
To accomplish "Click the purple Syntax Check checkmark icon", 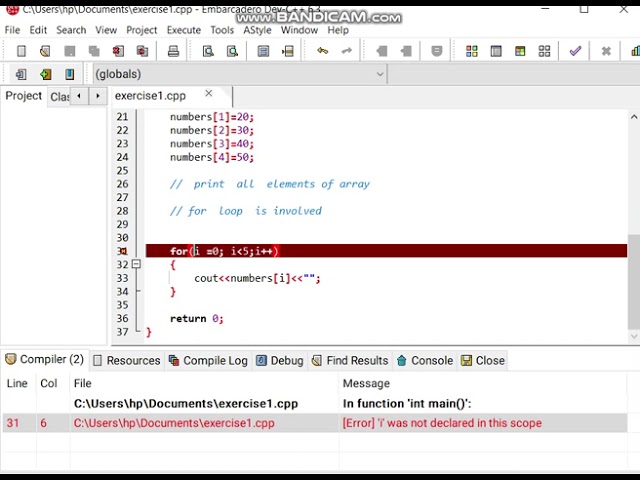I will click(x=575, y=51).
